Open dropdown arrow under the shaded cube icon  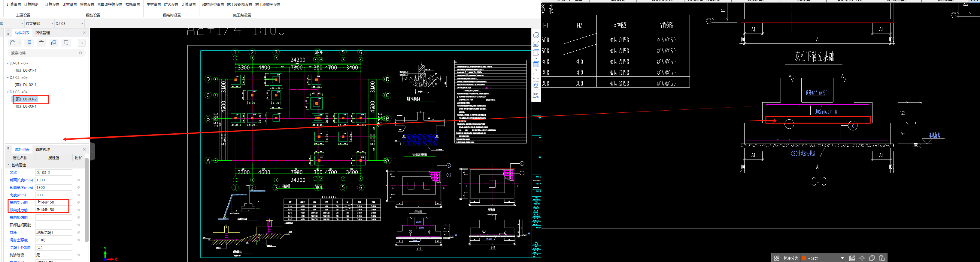tap(536, 70)
